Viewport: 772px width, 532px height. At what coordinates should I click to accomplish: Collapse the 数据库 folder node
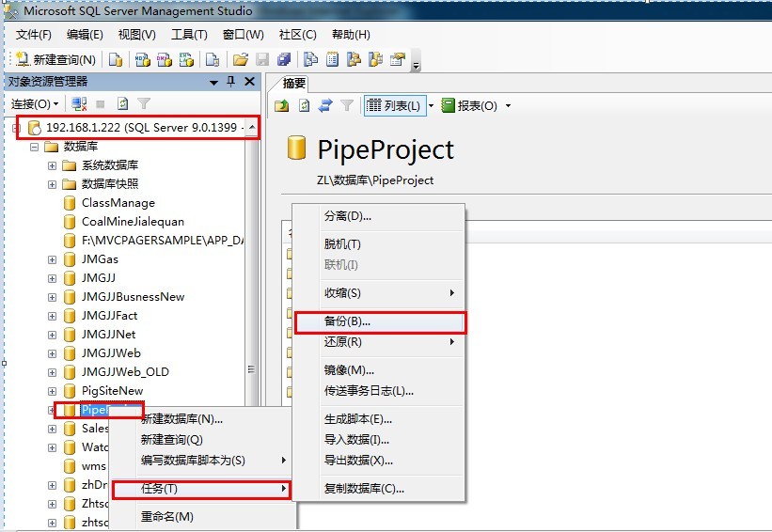tap(34, 147)
